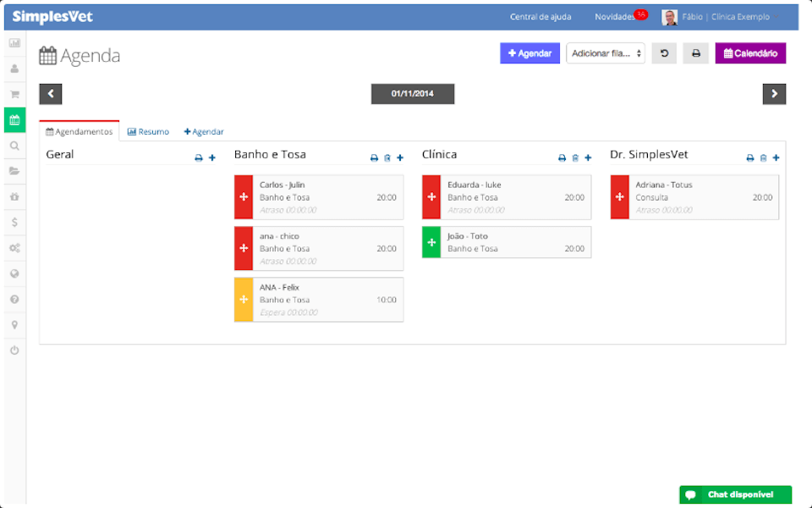
Task: Open the purple Calendário button
Action: [x=749, y=52]
